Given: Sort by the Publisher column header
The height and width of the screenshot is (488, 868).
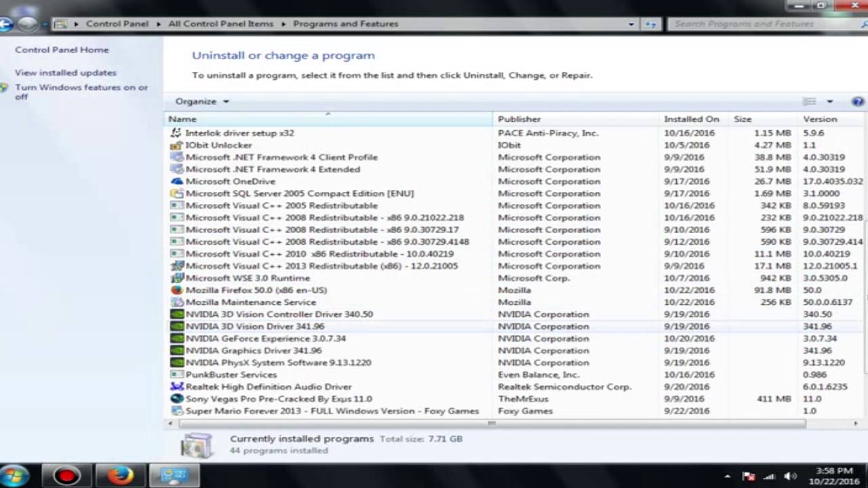Looking at the screenshot, I should pyautogui.click(x=576, y=119).
